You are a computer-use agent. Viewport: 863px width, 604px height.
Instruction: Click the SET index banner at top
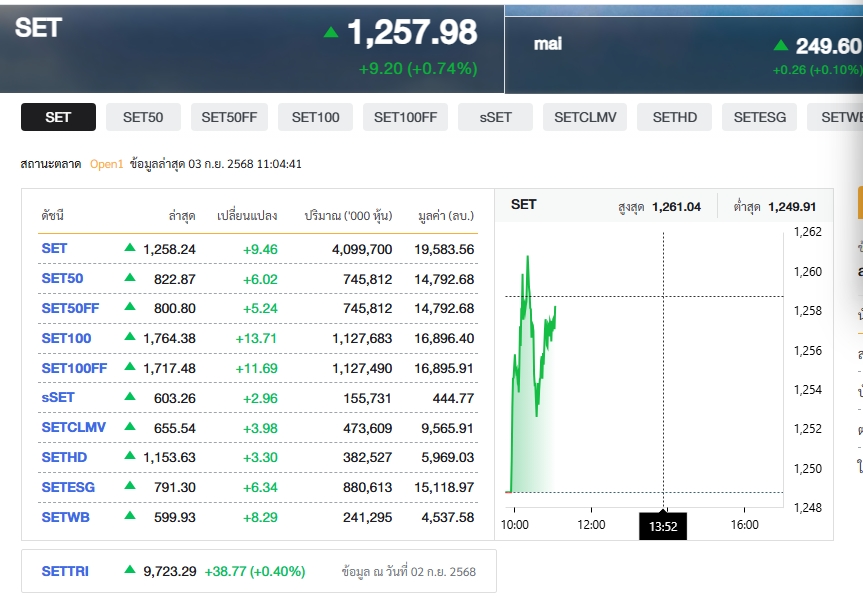click(x=250, y=45)
